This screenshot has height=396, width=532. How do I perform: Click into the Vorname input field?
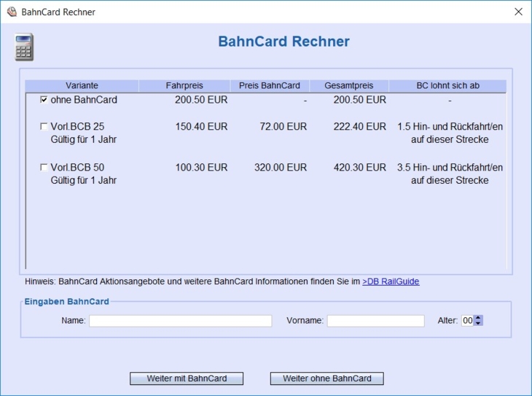coord(375,321)
